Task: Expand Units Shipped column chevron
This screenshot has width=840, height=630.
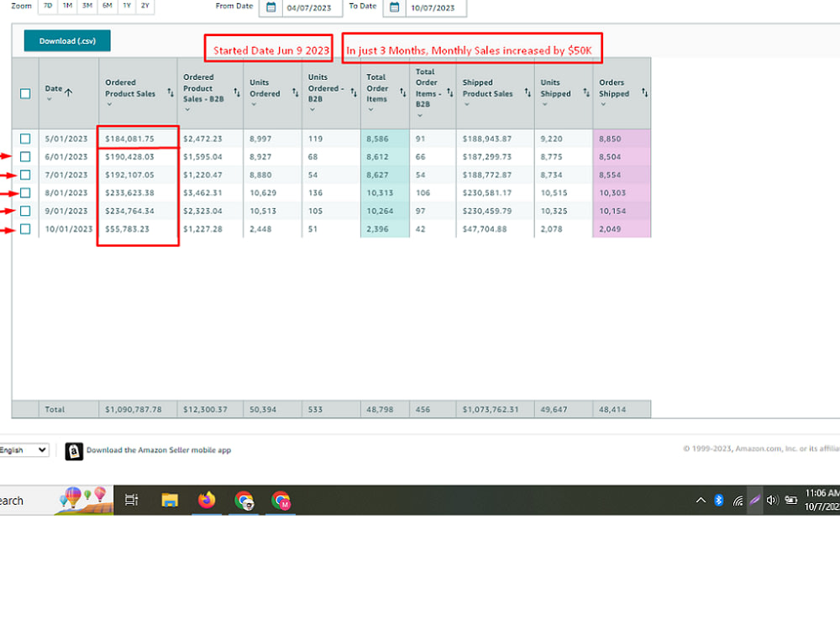Action: point(545,104)
